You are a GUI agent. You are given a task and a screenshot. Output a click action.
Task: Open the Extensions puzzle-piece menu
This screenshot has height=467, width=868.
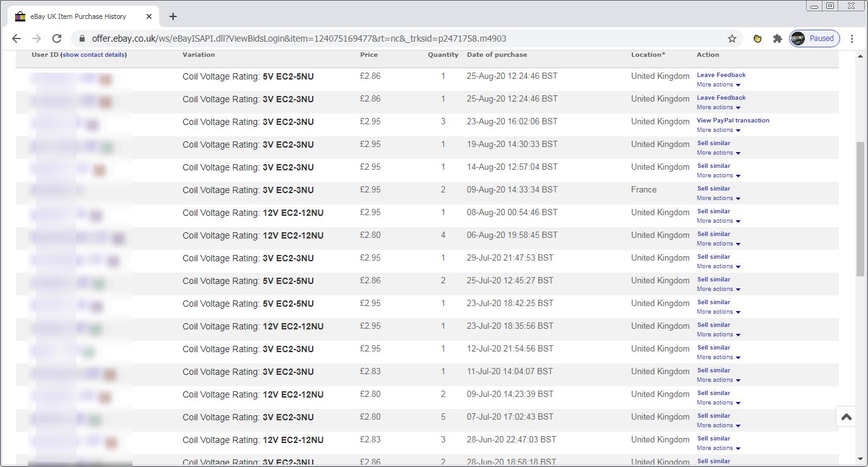click(x=778, y=38)
